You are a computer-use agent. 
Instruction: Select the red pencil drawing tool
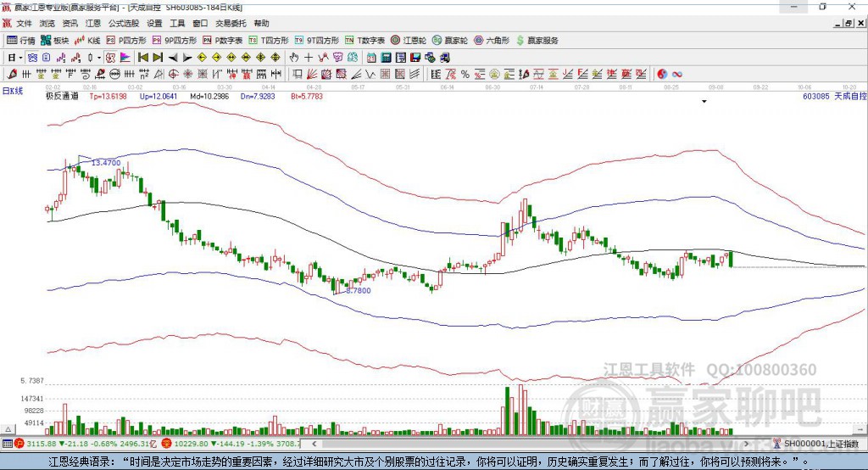12,74
